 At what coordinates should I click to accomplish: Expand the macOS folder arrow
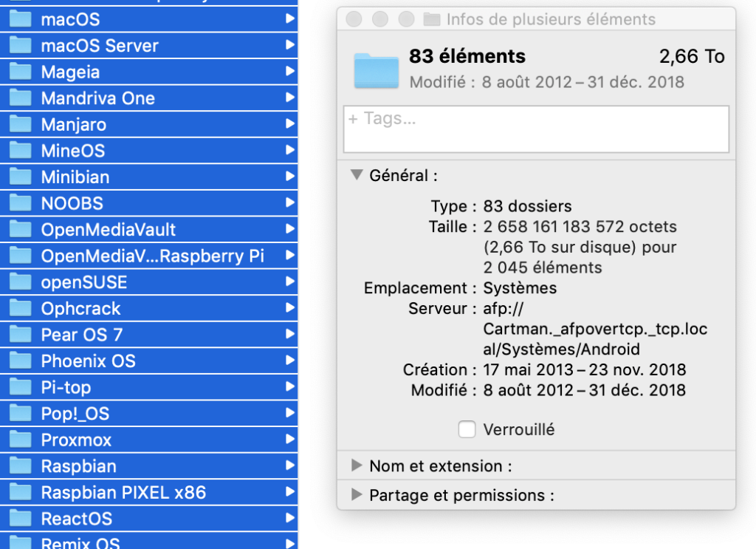[289, 18]
